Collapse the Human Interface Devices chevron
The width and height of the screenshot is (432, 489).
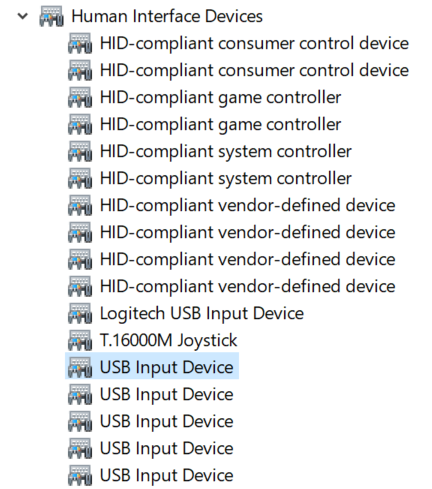[x=23, y=16]
